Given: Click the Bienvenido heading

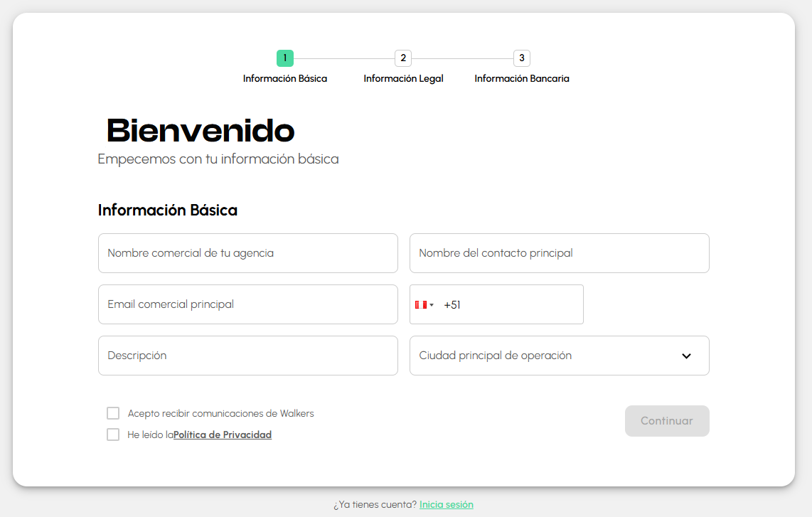Looking at the screenshot, I should [201, 130].
